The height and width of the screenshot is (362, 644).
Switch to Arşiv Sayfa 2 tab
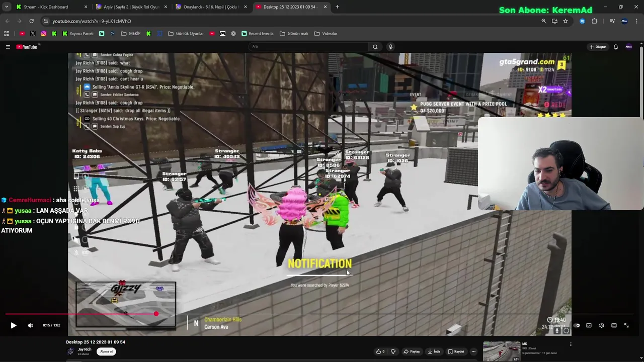(130, 7)
